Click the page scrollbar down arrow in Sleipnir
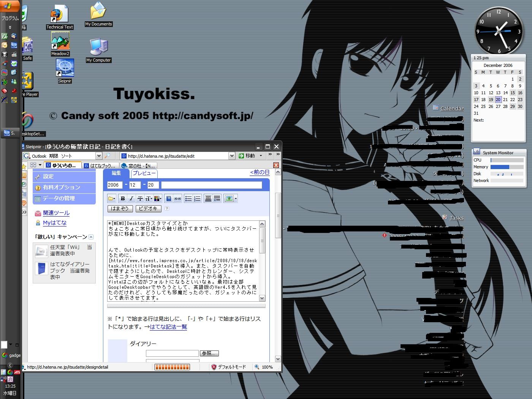 point(278,359)
